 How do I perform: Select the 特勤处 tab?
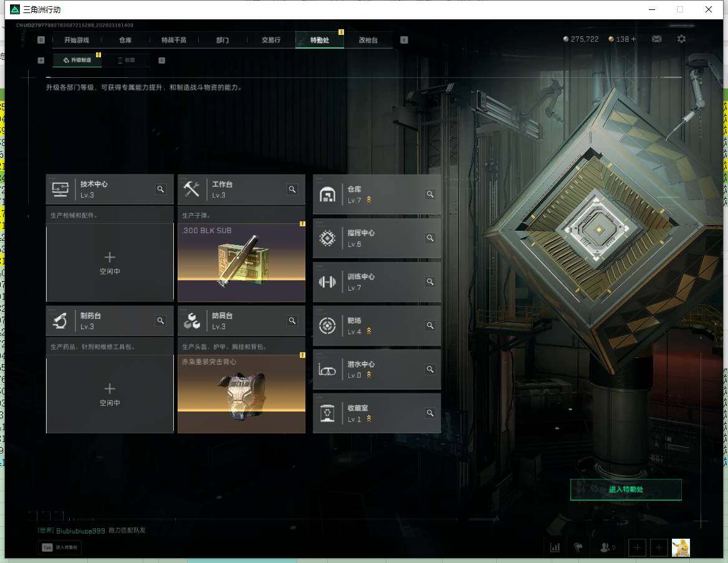point(320,40)
